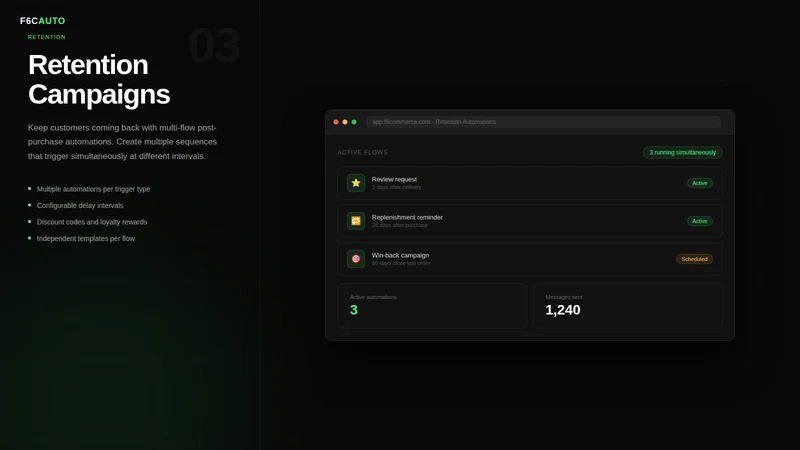Open the Win-back campaign flow row
Viewport: 800px width, 450px height.
pyautogui.click(x=530, y=259)
